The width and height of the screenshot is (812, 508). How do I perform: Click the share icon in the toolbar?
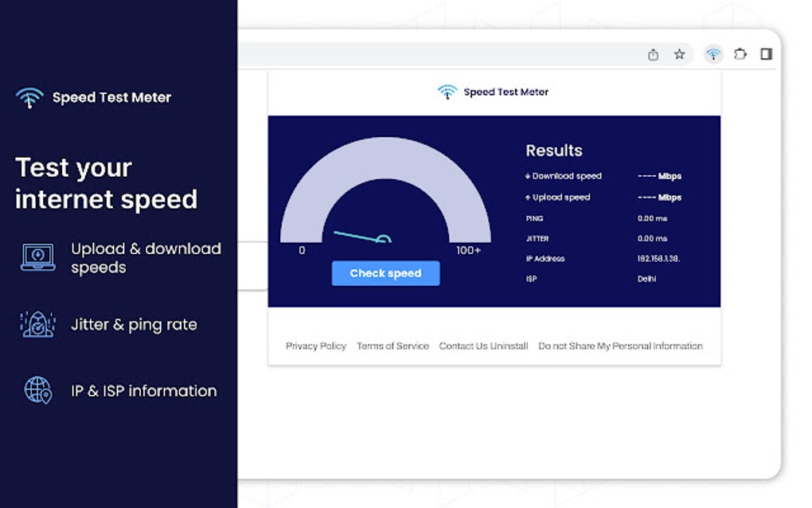pyautogui.click(x=653, y=54)
